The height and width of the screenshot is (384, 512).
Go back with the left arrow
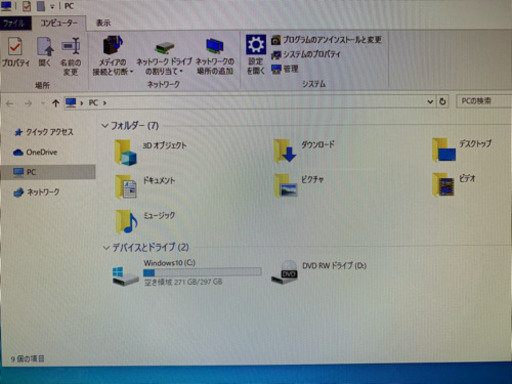[10, 103]
